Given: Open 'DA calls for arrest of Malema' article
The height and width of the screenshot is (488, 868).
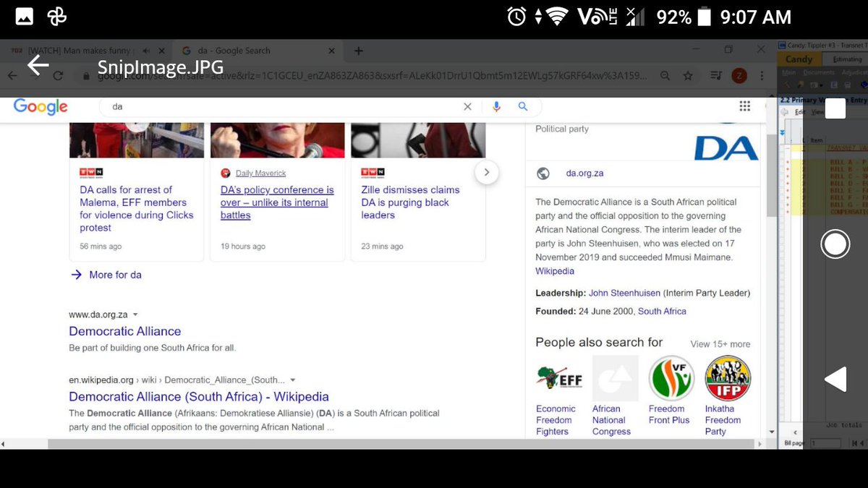Looking at the screenshot, I should 137,209.
